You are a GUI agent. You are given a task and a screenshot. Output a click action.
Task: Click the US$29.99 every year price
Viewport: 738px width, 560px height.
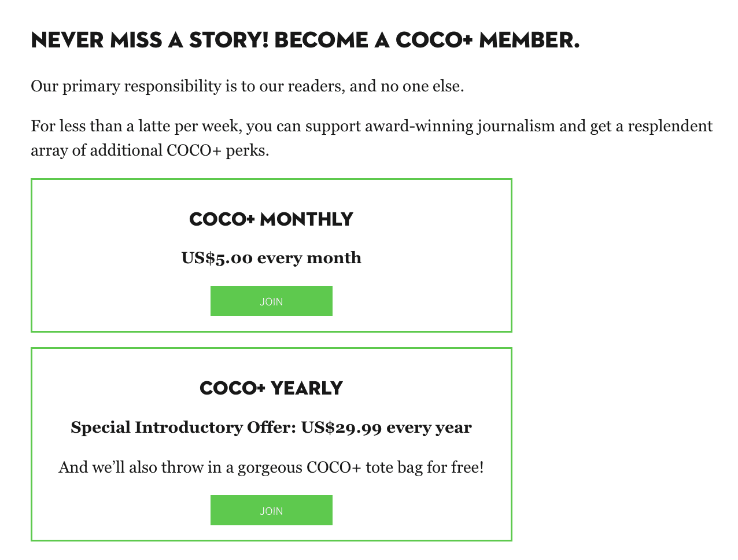click(x=386, y=428)
